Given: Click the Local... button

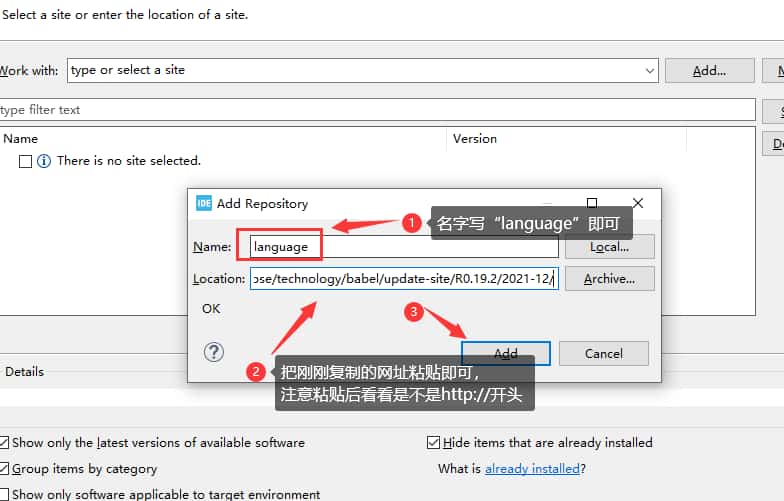Looking at the screenshot, I should [x=609, y=246].
